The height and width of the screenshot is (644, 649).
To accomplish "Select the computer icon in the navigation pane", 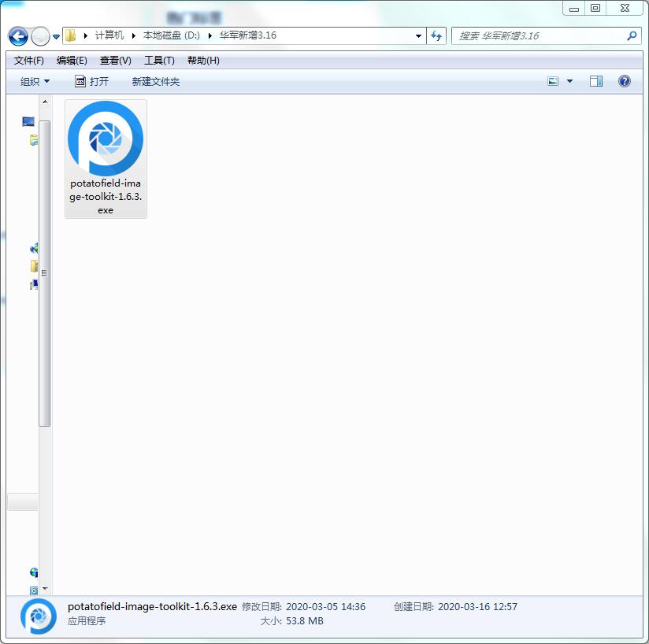I will click(28, 121).
